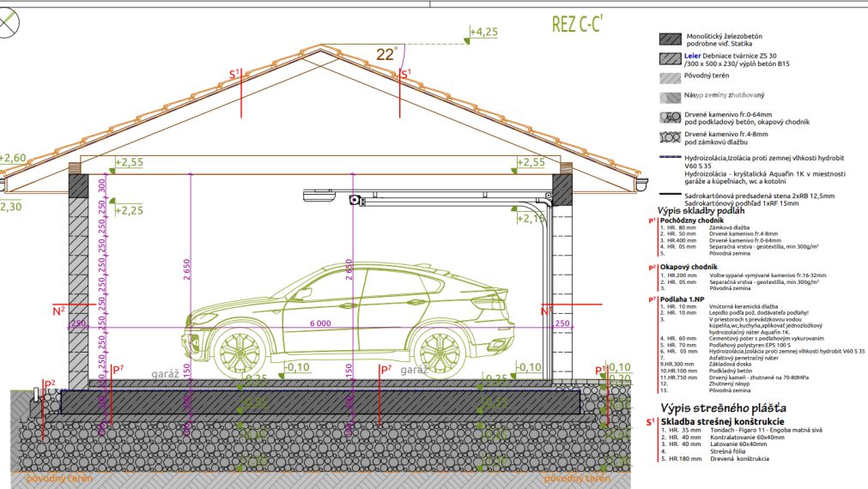Click the Leier Debniace tvárnice legend swatch
The image size is (868, 489).
671,58
